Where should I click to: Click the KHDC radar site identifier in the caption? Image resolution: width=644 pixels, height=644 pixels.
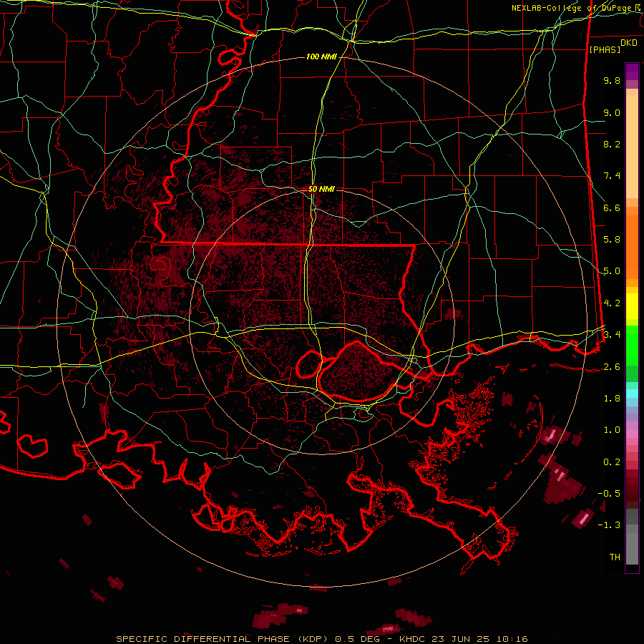point(414,639)
